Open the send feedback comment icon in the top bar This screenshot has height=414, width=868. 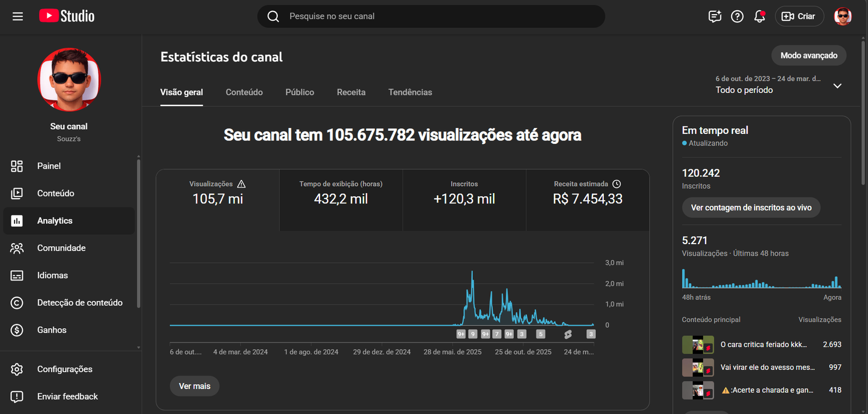pos(714,16)
